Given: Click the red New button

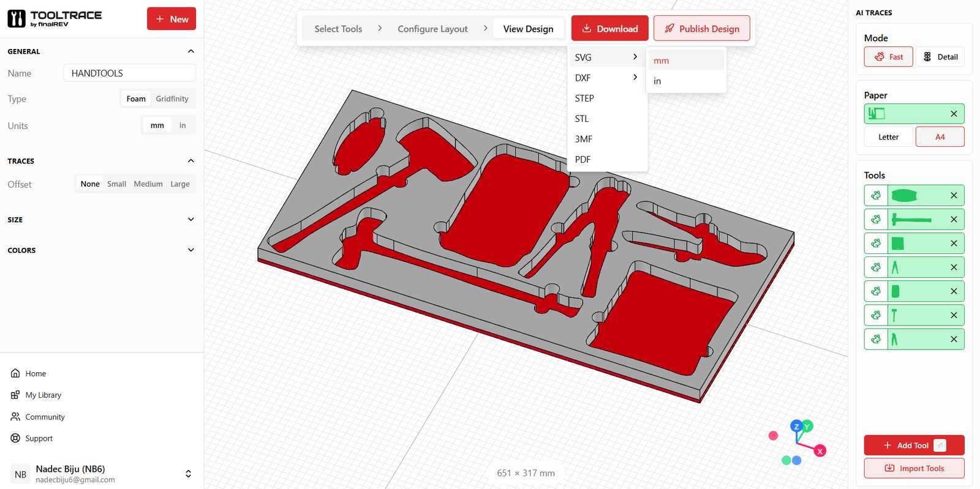Looking at the screenshot, I should 171,19.
